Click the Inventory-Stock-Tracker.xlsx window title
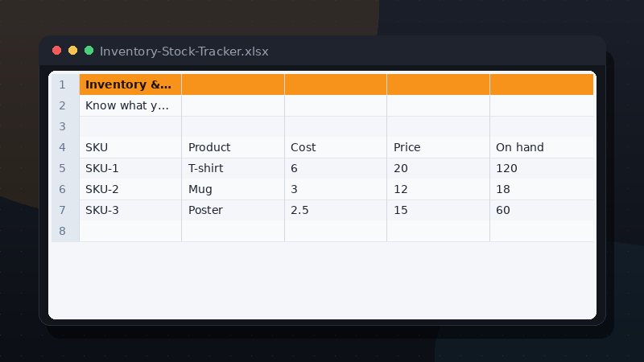Screen dimensions: 644x362 click(x=184, y=51)
